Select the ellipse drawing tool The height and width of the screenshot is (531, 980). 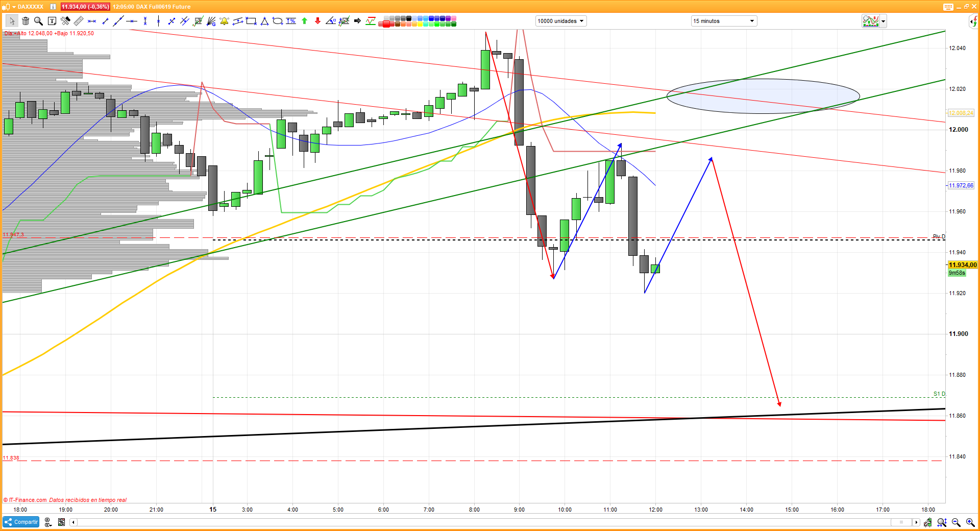point(278,21)
